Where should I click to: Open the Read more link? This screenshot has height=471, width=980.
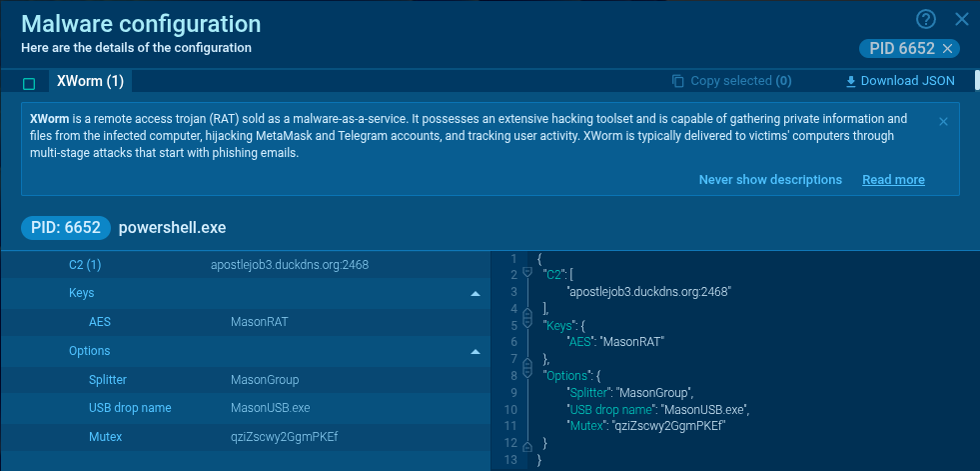[893, 180]
